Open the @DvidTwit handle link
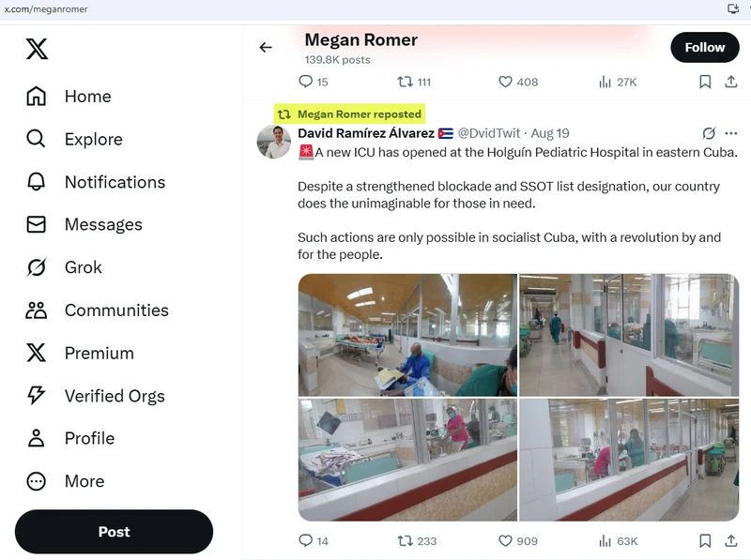 pos(489,133)
